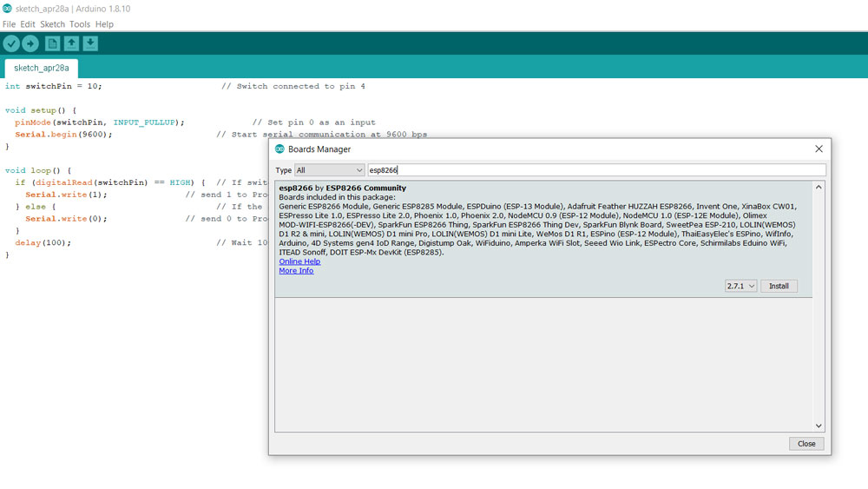Click the scroll down arrow in the boards list
The height and width of the screenshot is (489, 868).
click(819, 426)
